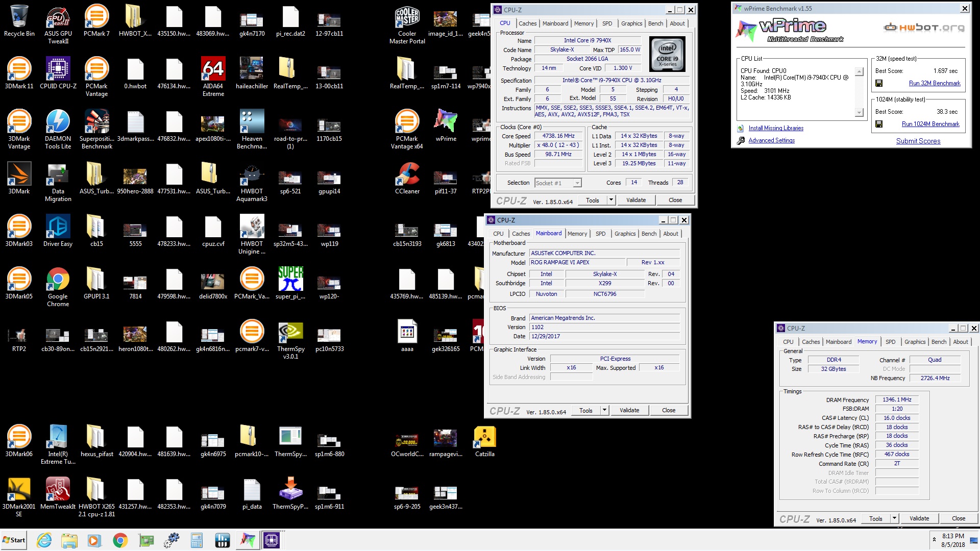Click Close button in Mainboard CPU-Z window
Image resolution: width=980 pixels, height=551 pixels.
669,410
